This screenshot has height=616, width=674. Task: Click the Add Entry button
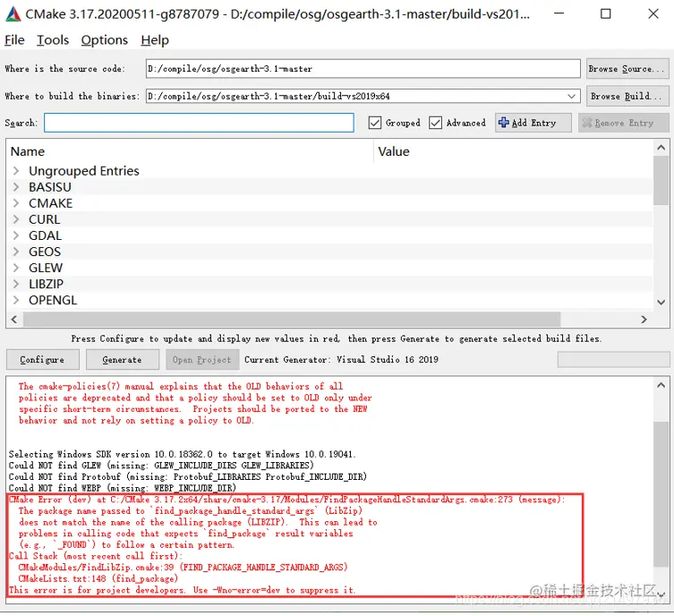[x=533, y=123]
